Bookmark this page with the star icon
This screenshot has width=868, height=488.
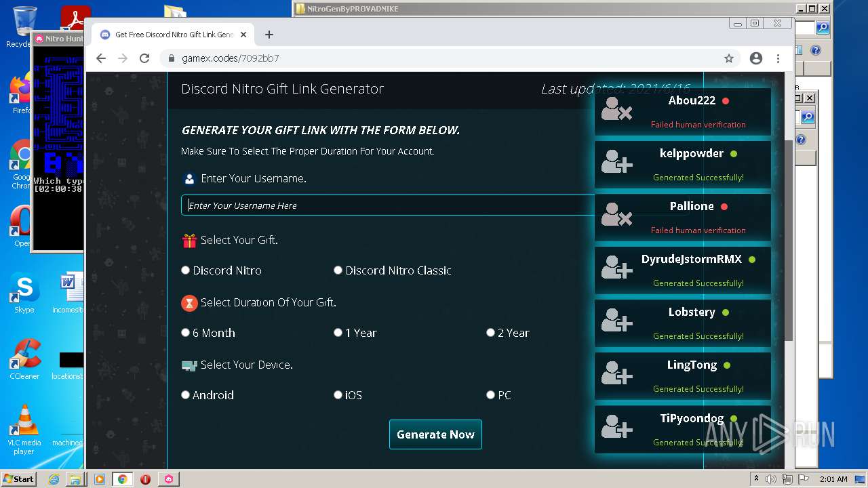point(729,58)
